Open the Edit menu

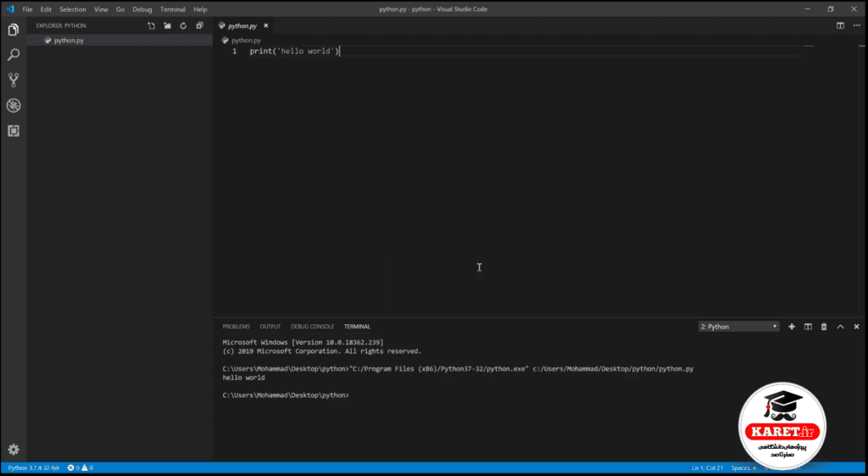tap(46, 9)
